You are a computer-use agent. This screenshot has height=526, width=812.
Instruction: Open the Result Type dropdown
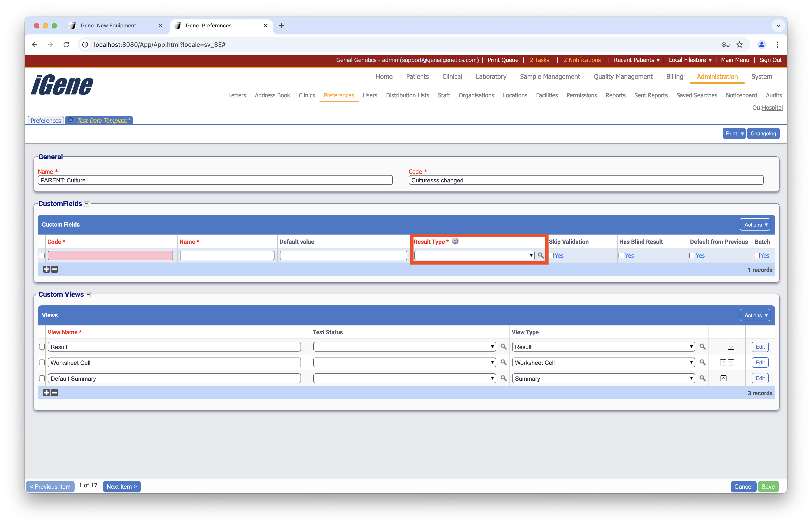(x=474, y=255)
